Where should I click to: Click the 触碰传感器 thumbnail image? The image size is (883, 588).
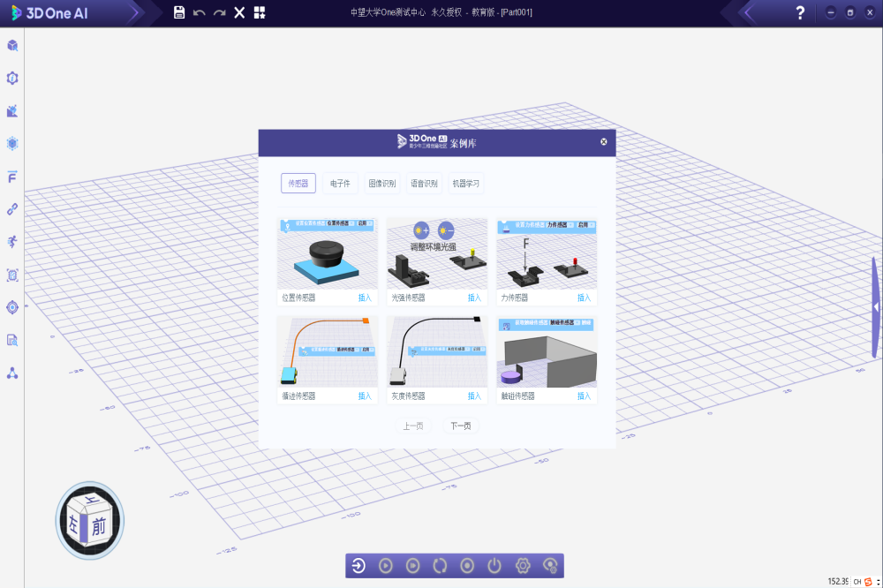tap(547, 352)
